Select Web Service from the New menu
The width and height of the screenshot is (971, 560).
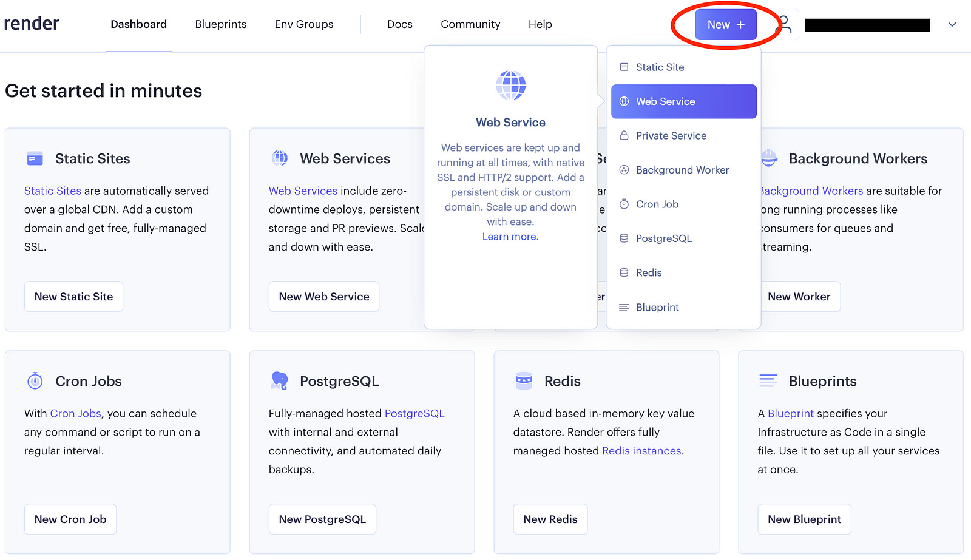point(683,101)
